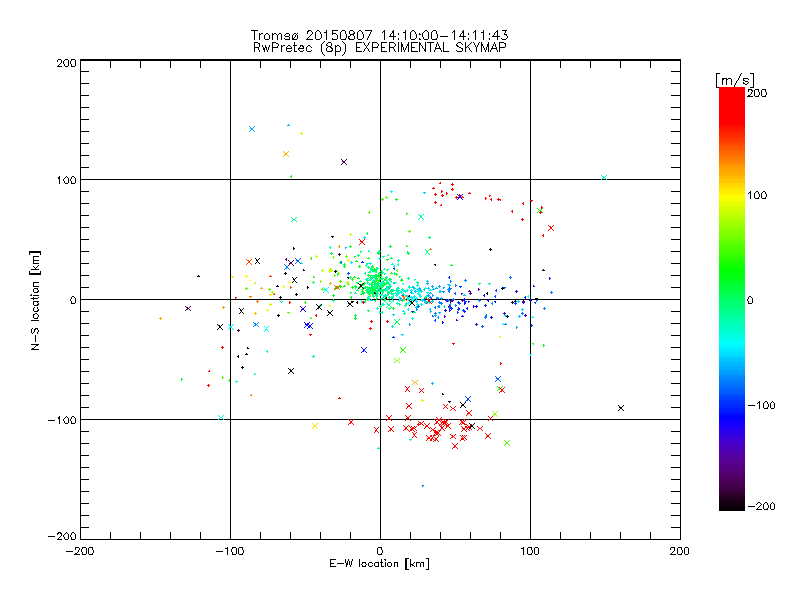Click the black X marker near far right edge
Viewport: 800px width, 600px height.
tap(621, 408)
